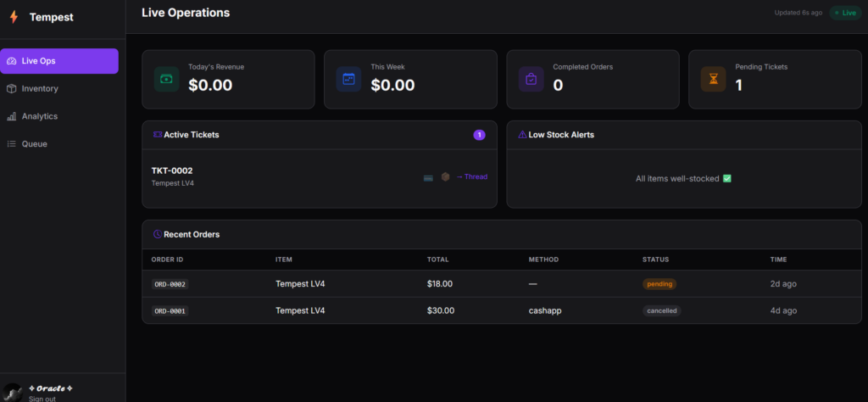The image size is (868, 402).
Task: Click the METHOD column header
Action: pyautogui.click(x=543, y=260)
